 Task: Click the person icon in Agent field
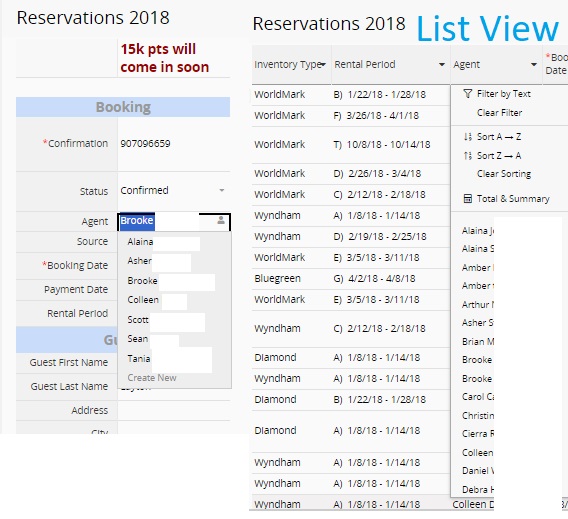tap(221, 220)
